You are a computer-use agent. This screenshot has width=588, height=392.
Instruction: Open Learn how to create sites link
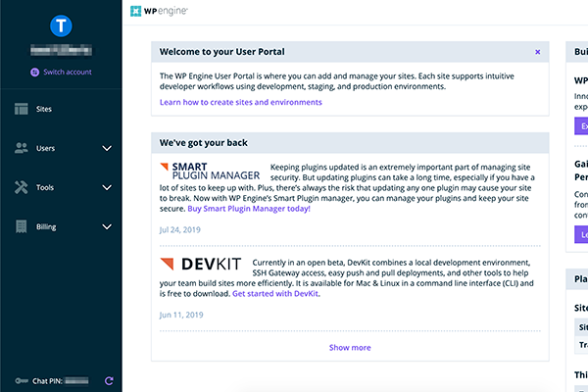pyautogui.click(x=240, y=102)
